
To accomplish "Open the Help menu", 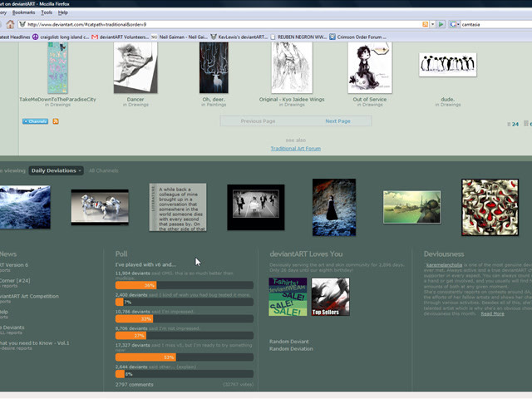I will [x=63, y=12].
